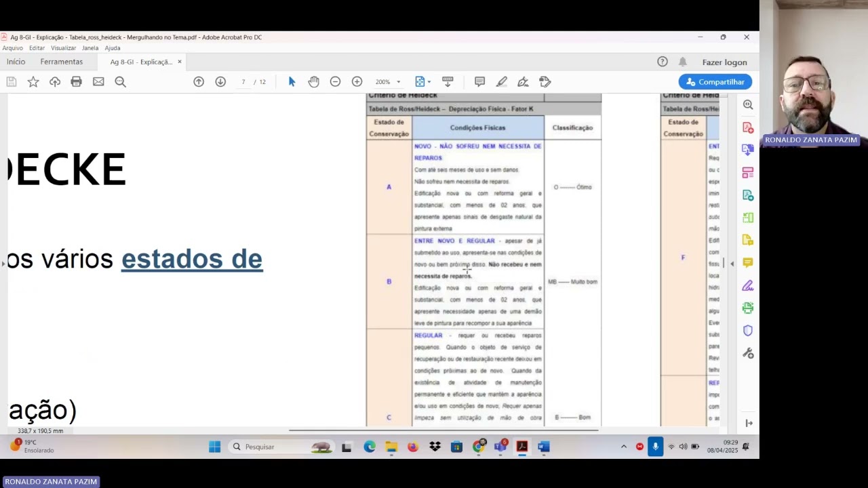Image resolution: width=868 pixels, height=488 pixels.
Task: Open Create PDF tool in right pane
Action: 748,127
